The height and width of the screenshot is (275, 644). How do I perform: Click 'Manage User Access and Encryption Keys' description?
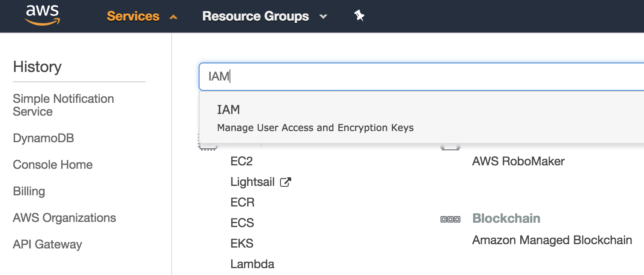click(315, 128)
